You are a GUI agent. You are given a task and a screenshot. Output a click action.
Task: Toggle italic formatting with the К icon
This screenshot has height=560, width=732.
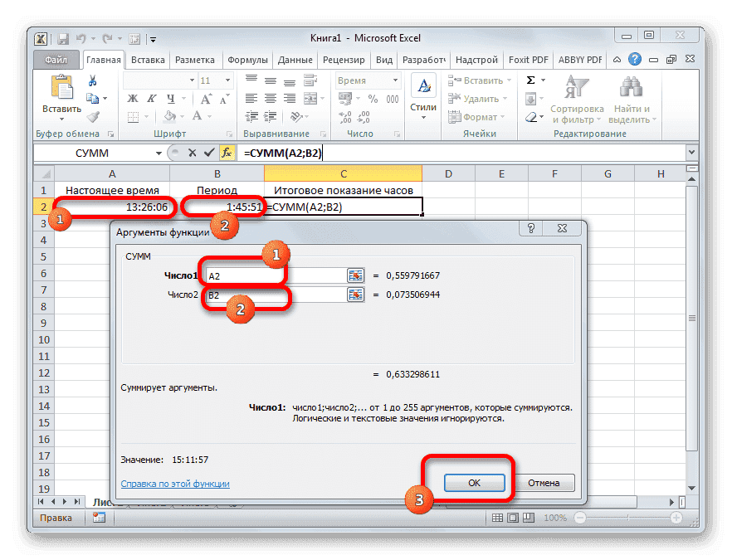153,98
